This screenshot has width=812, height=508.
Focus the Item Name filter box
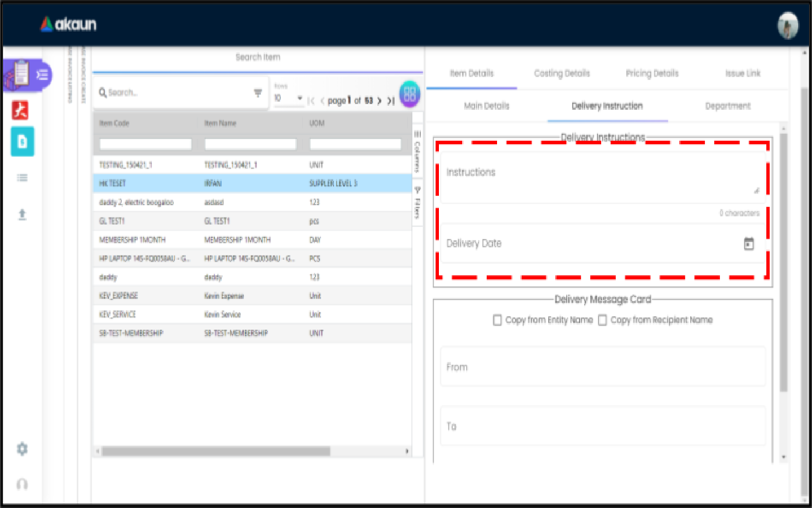250,144
